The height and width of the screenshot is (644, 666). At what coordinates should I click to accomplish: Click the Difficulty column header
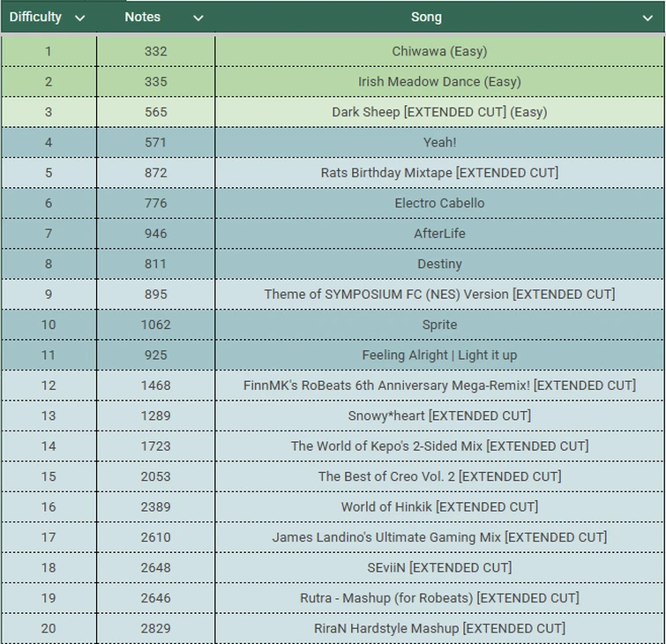[36, 17]
